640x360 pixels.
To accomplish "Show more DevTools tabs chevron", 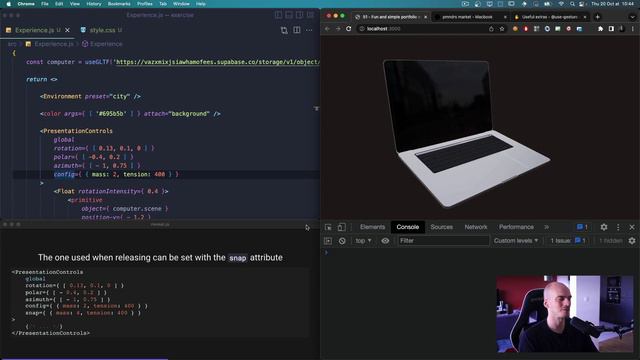I will pos(547,227).
